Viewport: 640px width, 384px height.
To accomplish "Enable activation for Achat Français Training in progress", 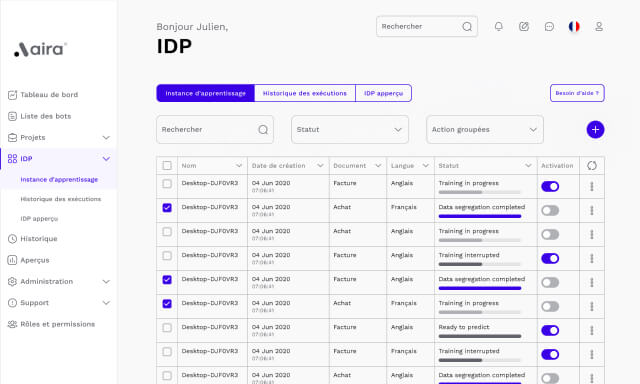I will click(550, 306).
